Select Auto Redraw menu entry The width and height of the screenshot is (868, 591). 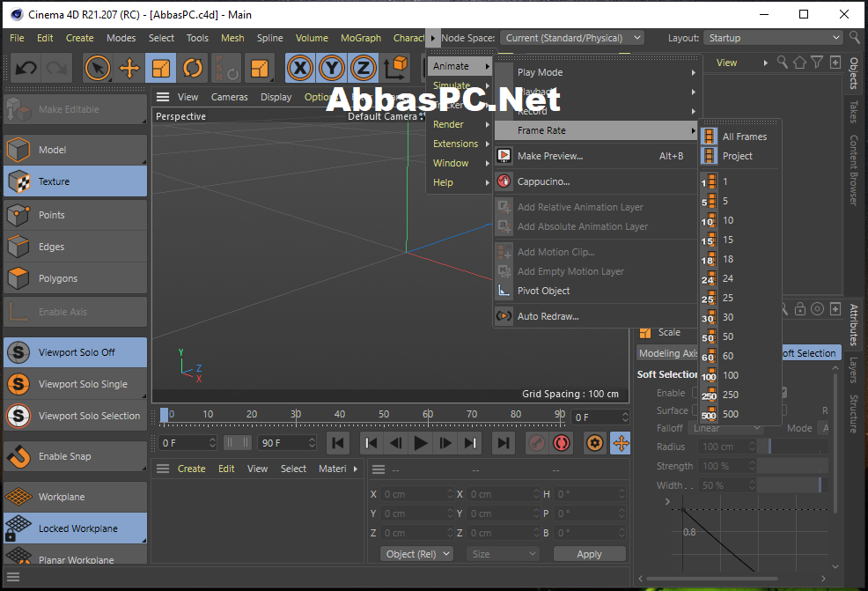tap(598, 315)
